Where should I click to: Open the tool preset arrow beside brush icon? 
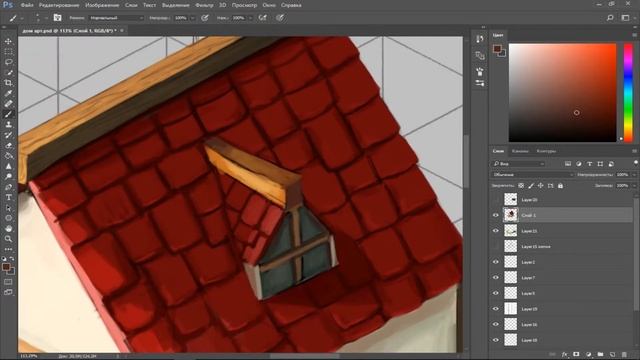(x=22, y=18)
